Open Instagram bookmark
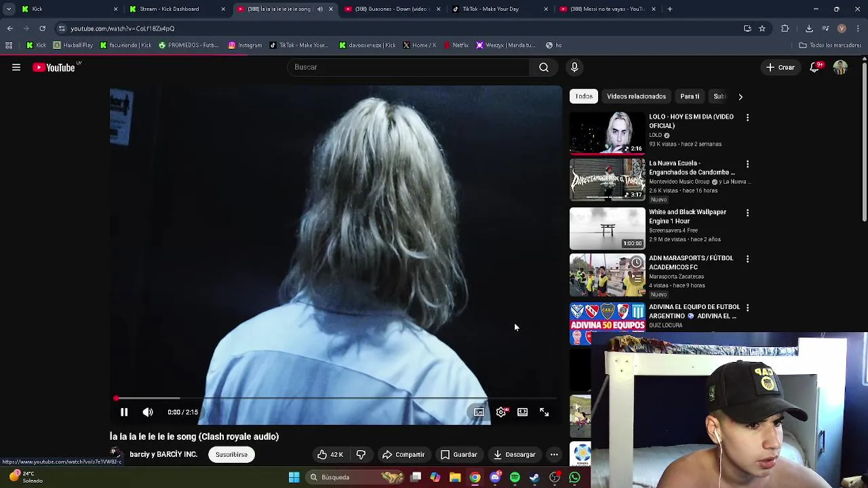 (245, 45)
